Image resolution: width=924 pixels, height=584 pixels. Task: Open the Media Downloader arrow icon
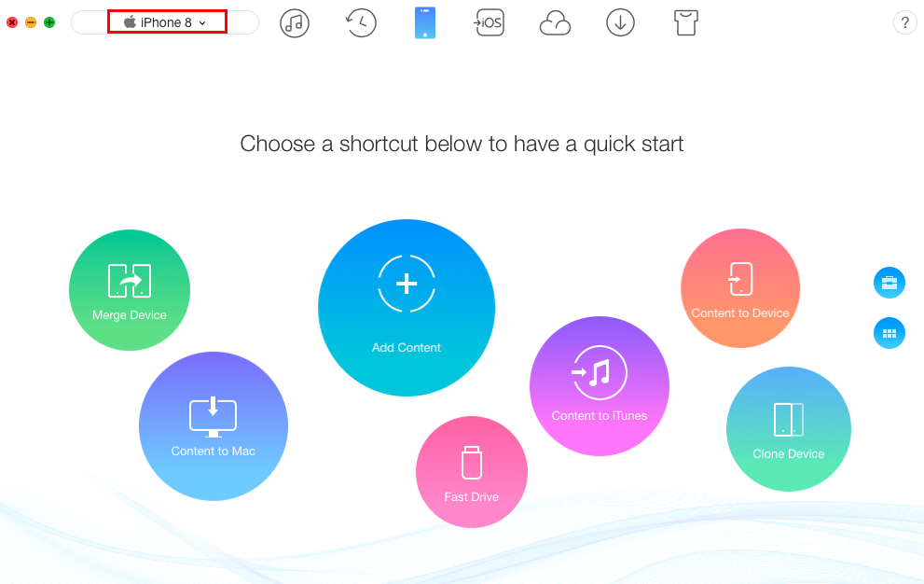pyautogui.click(x=620, y=22)
